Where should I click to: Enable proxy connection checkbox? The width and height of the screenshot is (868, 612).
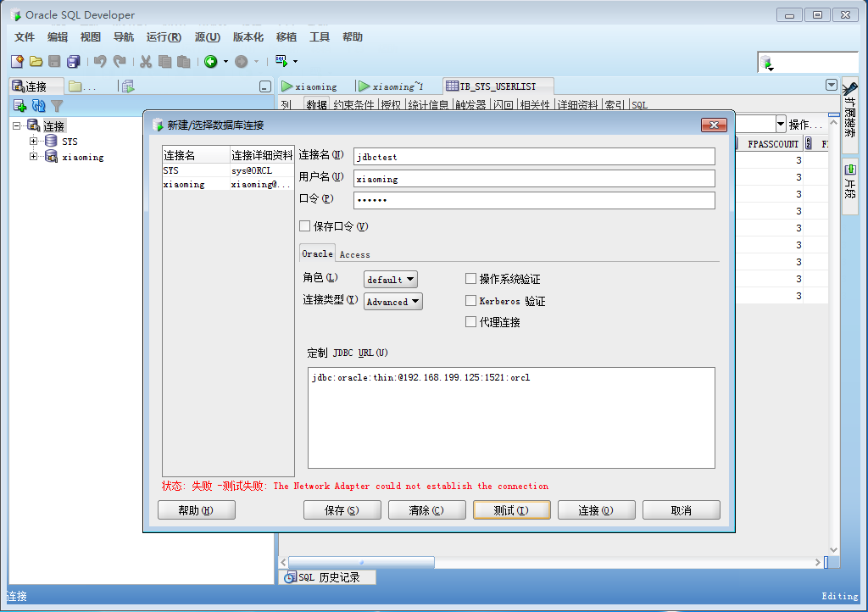pyautogui.click(x=470, y=321)
